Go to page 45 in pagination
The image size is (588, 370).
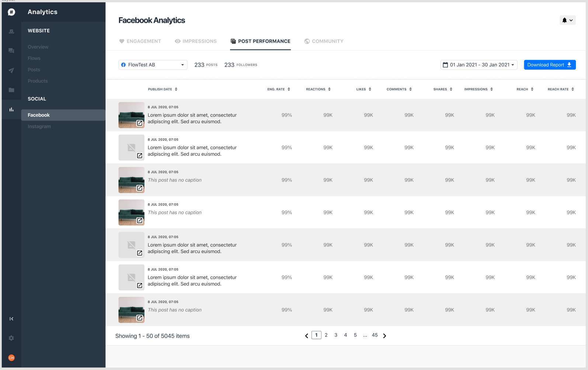click(375, 335)
